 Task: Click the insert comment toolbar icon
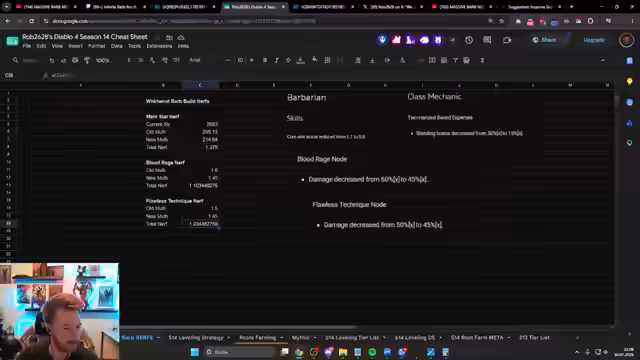(432, 60)
